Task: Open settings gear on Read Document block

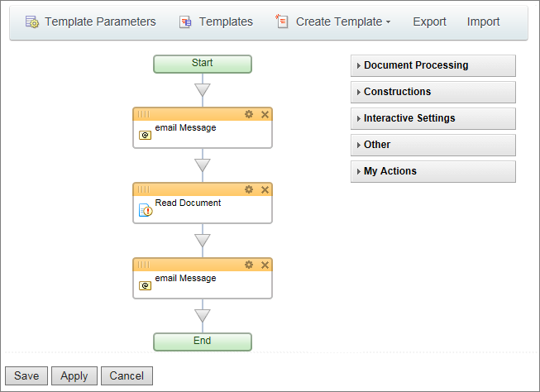Action: (x=249, y=189)
